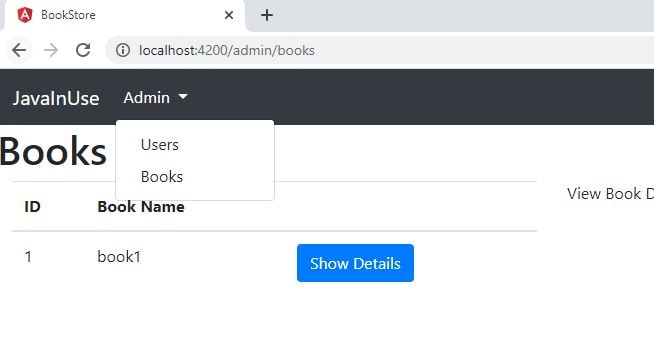The width and height of the screenshot is (654, 361).
Task: Select the ID value 1 cell
Action: click(28, 257)
